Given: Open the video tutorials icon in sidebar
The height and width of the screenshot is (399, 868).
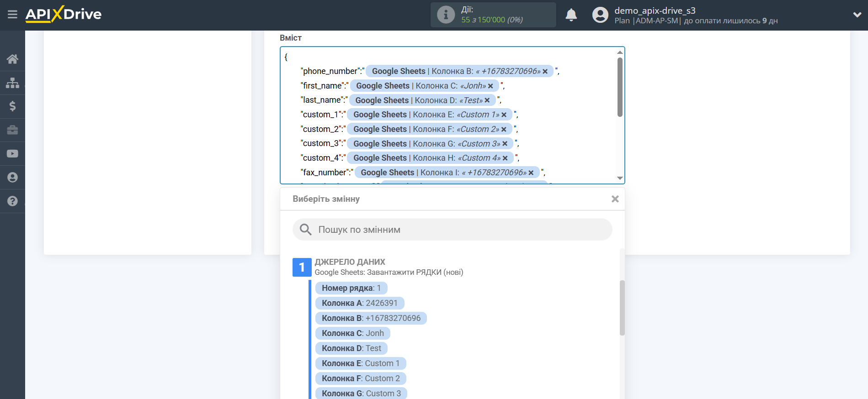Looking at the screenshot, I should [x=12, y=154].
